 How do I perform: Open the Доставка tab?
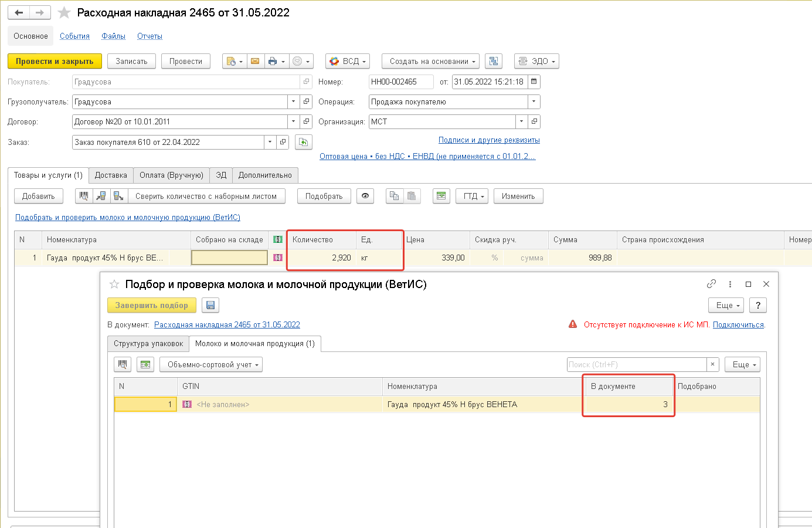[x=111, y=175]
